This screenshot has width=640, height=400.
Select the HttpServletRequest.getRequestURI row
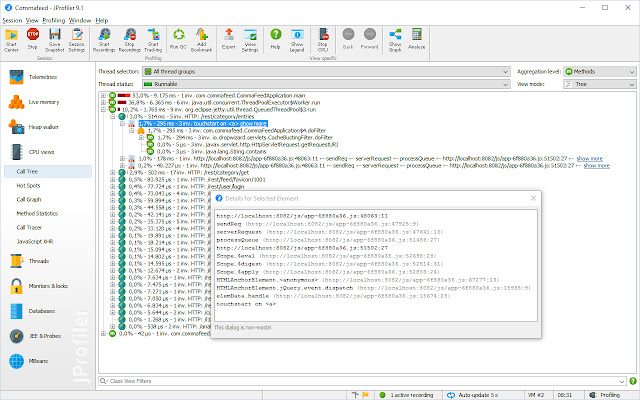click(x=247, y=144)
